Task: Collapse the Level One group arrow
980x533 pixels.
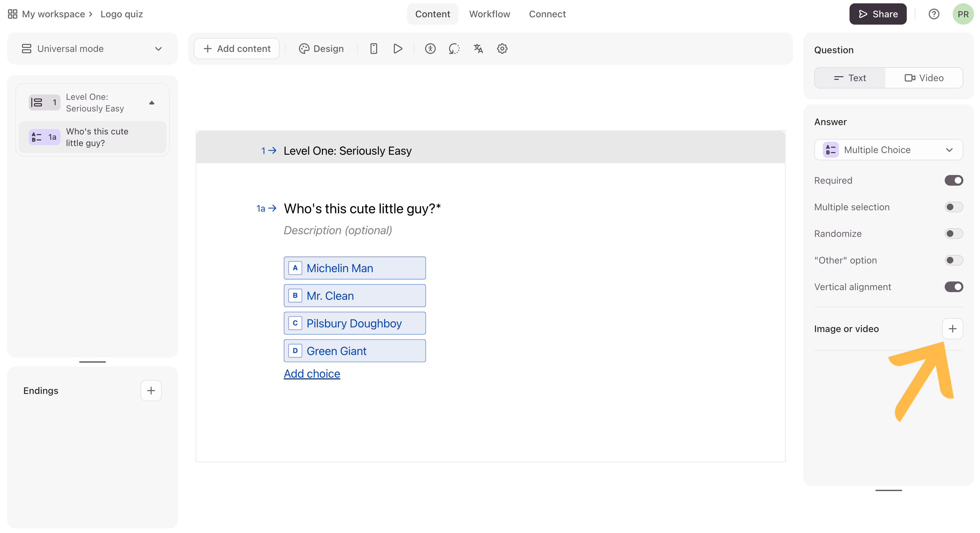Action: pyautogui.click(x=152, y=103)
